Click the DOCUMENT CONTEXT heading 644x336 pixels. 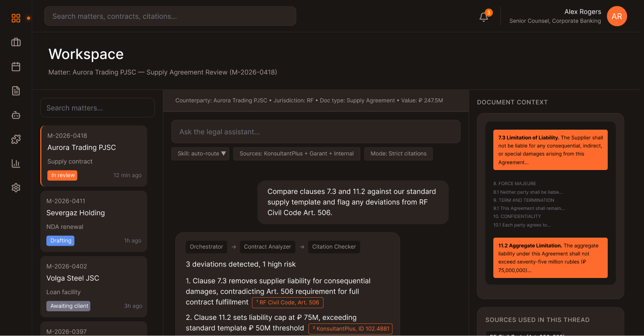512,102
